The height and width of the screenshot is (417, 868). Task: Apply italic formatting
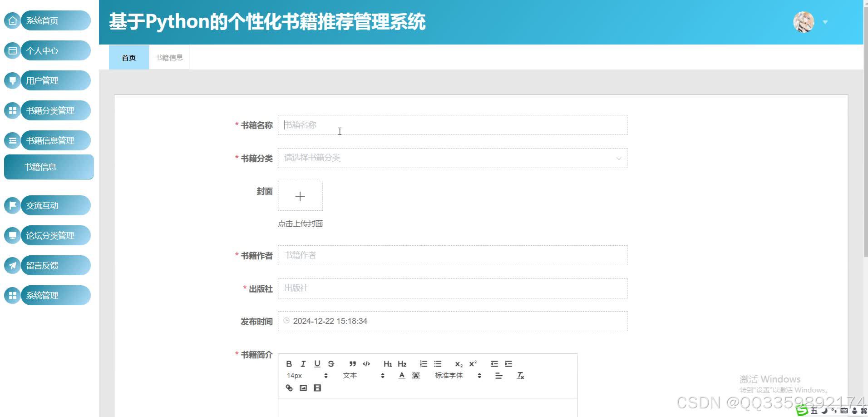click(x=303, y=363)
